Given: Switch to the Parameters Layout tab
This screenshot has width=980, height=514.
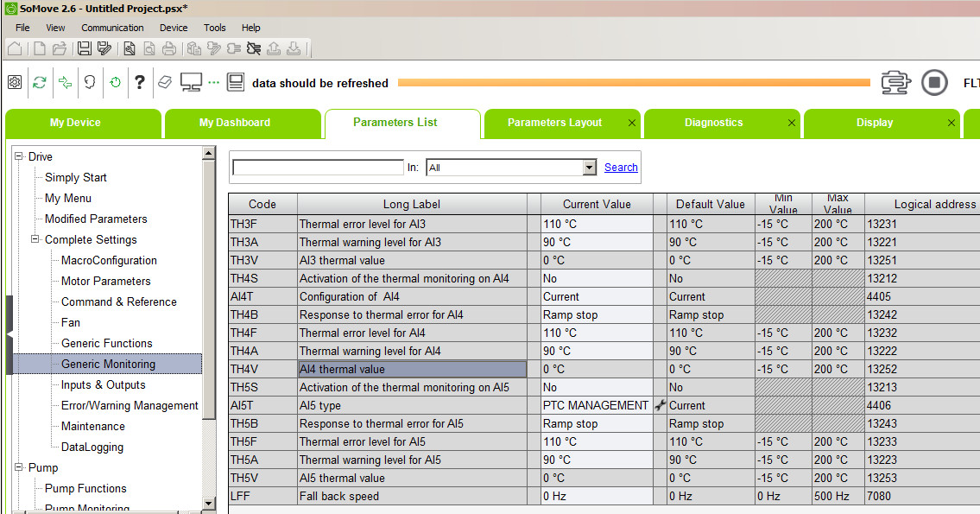Looking at the screenshot, I should pyautogui.click(x=561, y=124).
